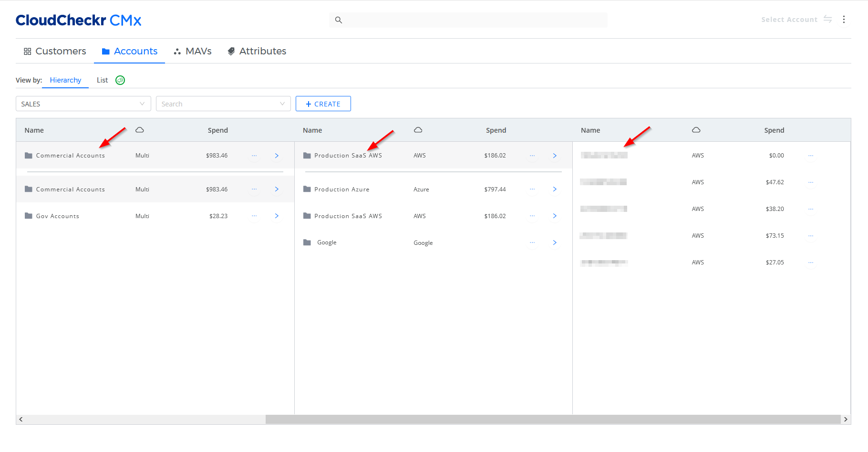Click the Google folder icon
This screenshot has height=452, width=868.
307,242
